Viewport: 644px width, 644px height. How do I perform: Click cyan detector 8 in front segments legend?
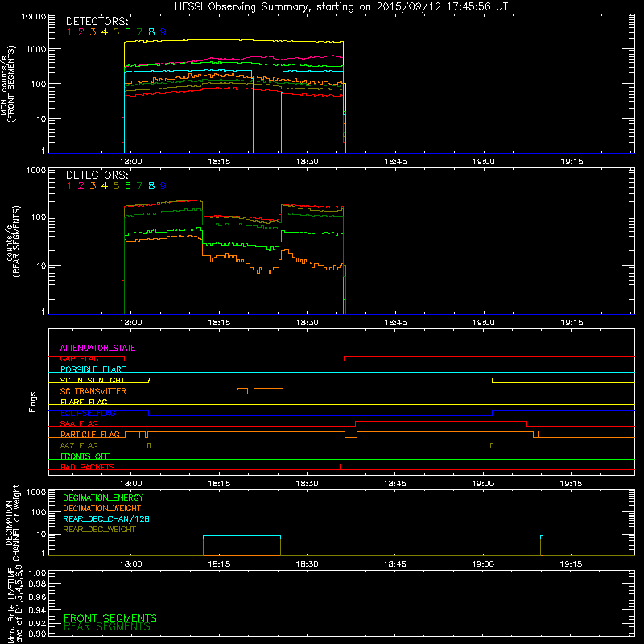tap(151, 32)
